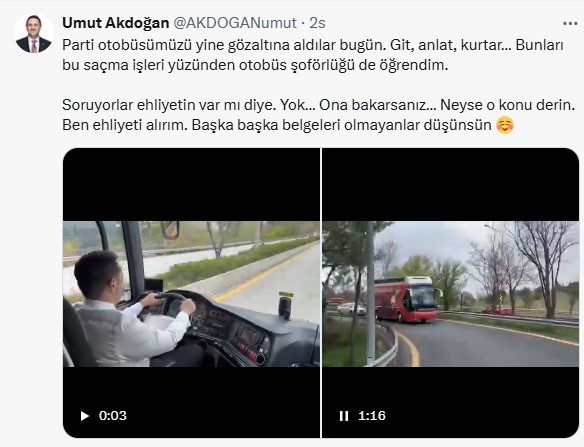Click the yellow curb line in right video
Screen dimensions: 584x447
coord(410,349)
